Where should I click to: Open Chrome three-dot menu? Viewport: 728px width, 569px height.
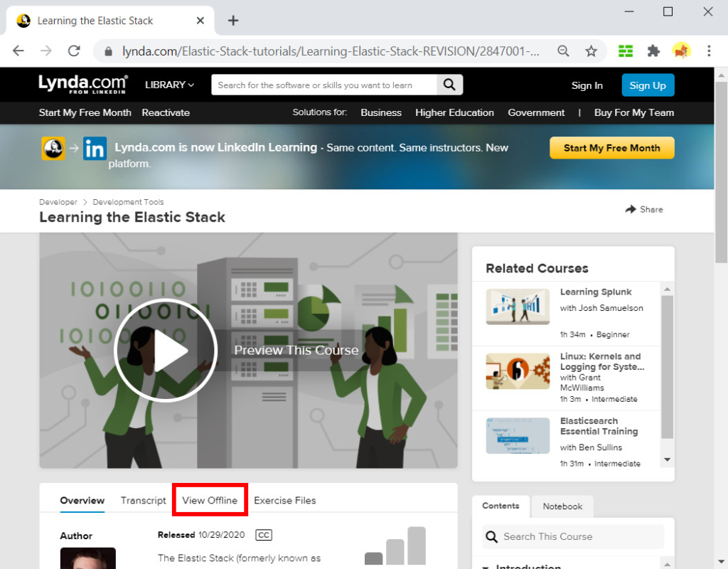[x=709, y=50]
